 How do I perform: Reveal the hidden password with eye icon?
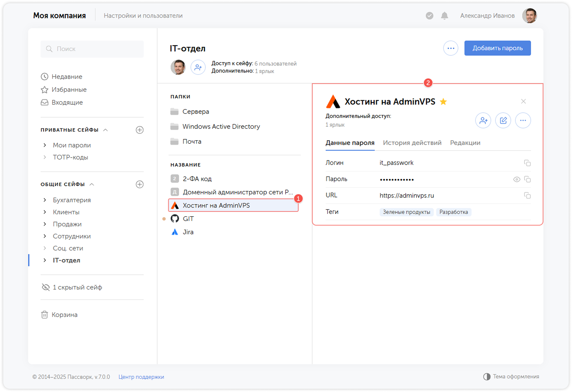[x=517, y=179]
